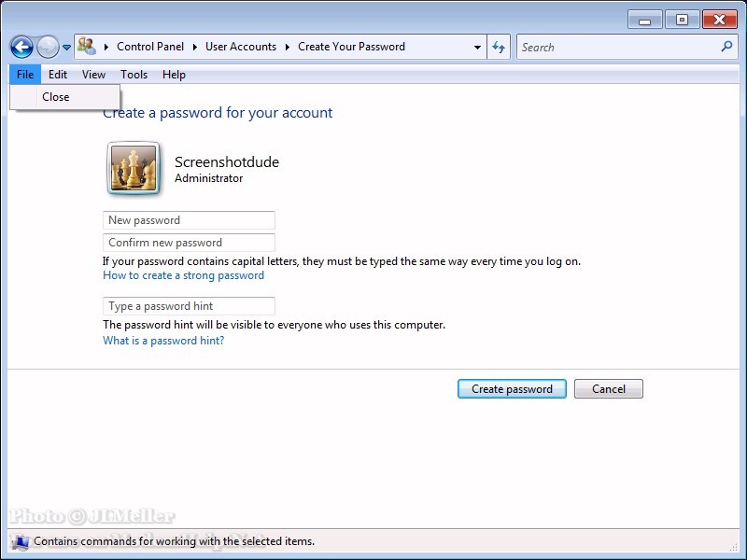Click the Screenshotdude account name
The image size is (747, 560).
pos(227,161)
